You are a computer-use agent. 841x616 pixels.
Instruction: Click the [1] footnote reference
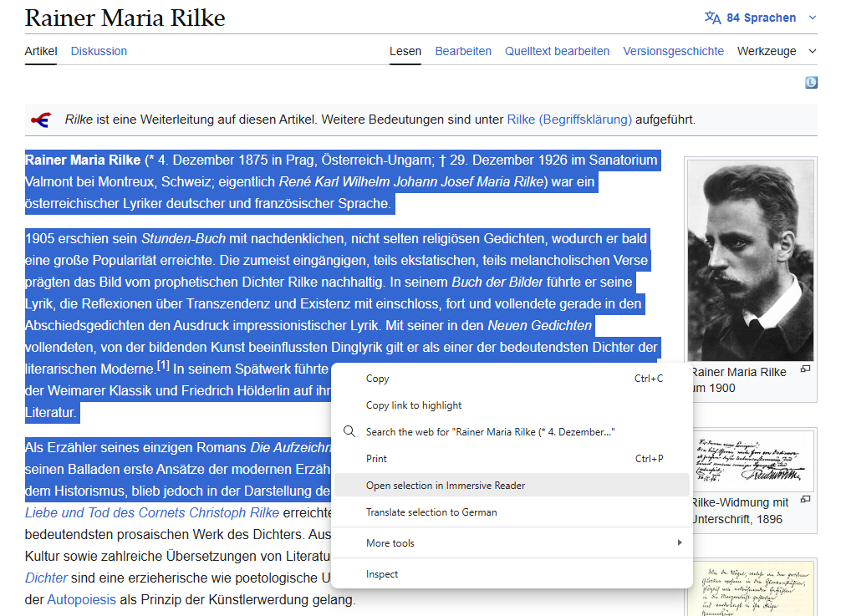click(165, 364)
